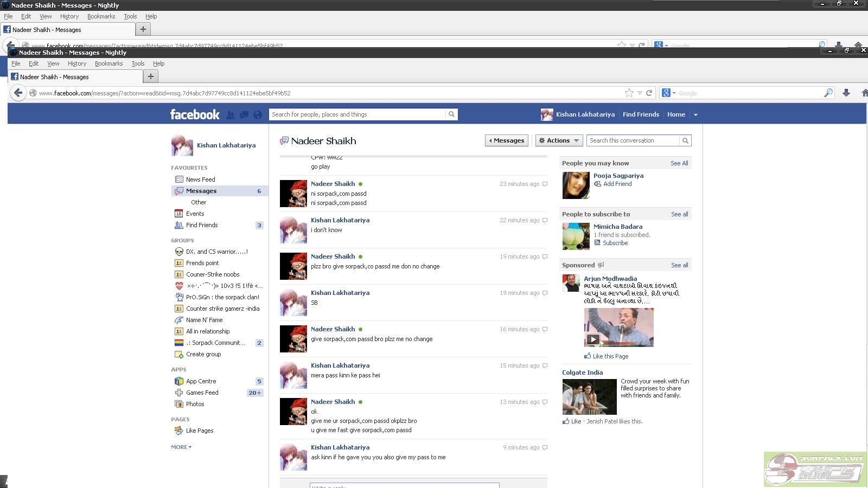Click Add Friend for Pooja Sagpariya
The height and width of the screenshot is (488, 868).
coord(617,184)
